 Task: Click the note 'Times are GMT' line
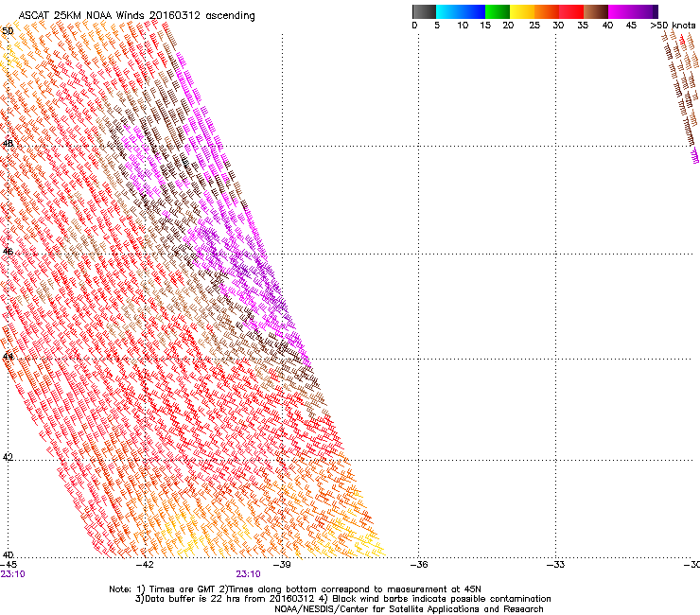point(295,589)
